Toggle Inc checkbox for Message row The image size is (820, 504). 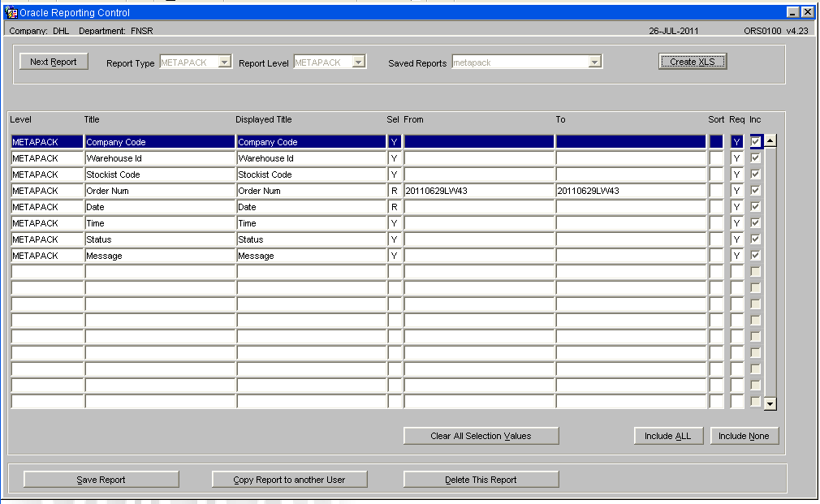point(755,255)
